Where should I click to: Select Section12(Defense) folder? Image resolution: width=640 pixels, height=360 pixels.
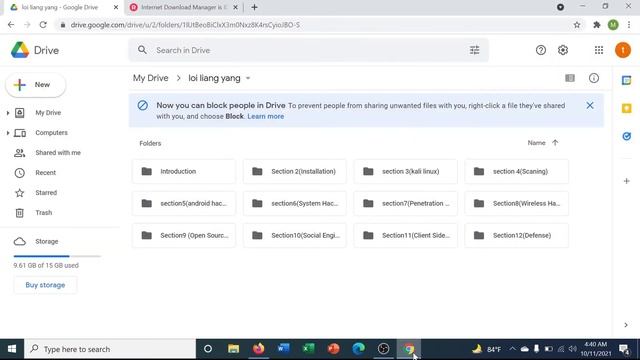coord(516,236)
